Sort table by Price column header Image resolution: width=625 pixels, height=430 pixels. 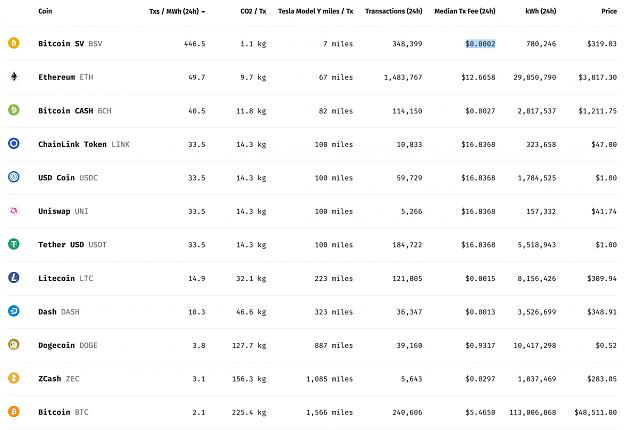tap(609, 11)
